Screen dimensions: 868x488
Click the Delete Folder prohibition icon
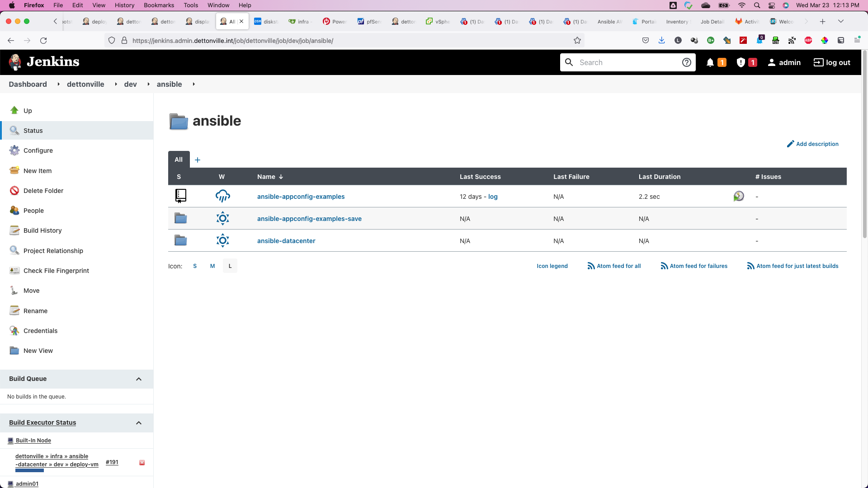(x=14, y=191)
